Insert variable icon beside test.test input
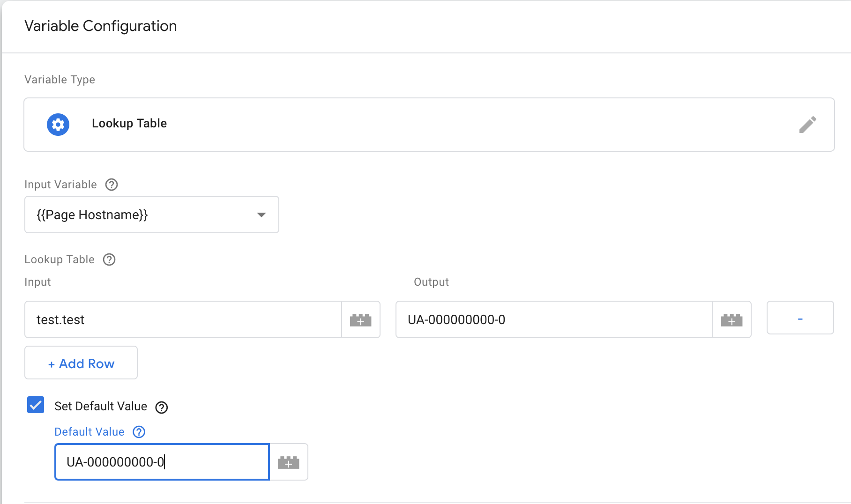Screen dimensions: 851x504 [361, 320]
